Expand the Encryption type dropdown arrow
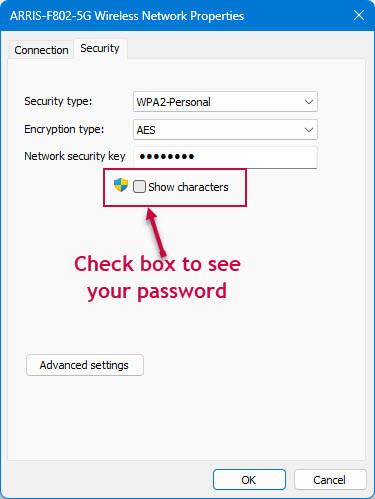375x499 pixels. click(x=309, y=130)
